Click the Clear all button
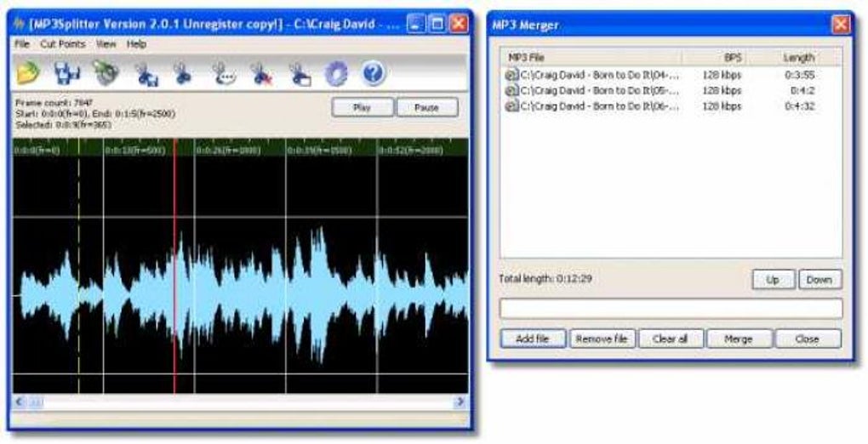868x444 pixels. tap(671, 339)
